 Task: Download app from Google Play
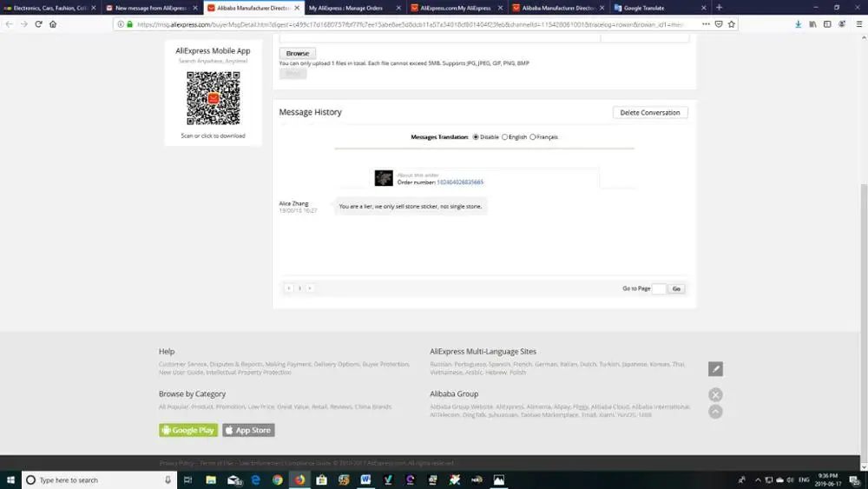tap(188, 430)
